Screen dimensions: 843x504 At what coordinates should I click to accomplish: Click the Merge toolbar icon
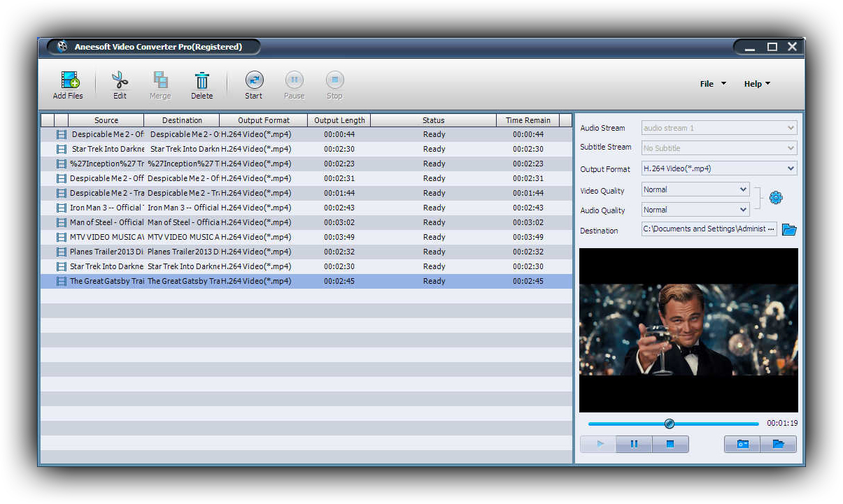160,80
